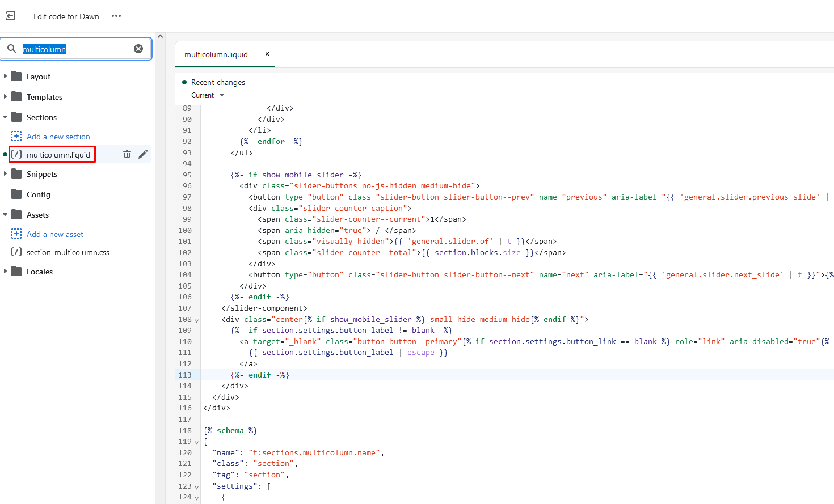
Task: Click section.blocks.size on line 102
Action: (x=478, y=252)
